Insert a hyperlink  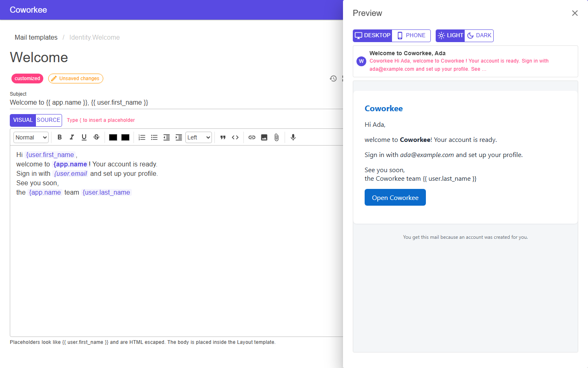pyautogui.click(x=252, y=137)
